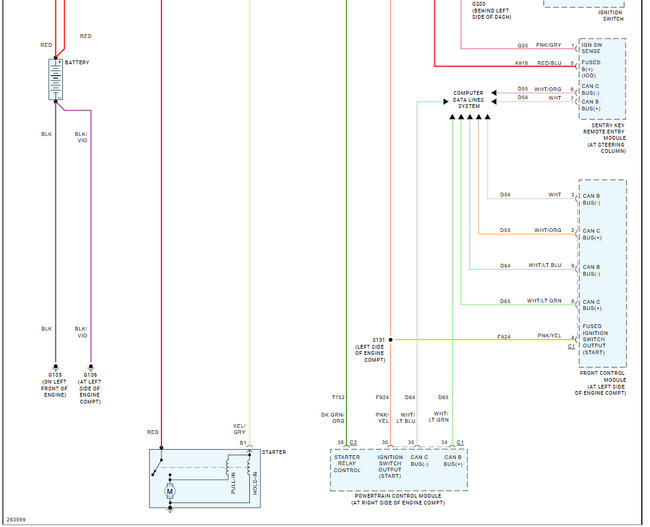Select the BATTERY label

pos(77,62)
